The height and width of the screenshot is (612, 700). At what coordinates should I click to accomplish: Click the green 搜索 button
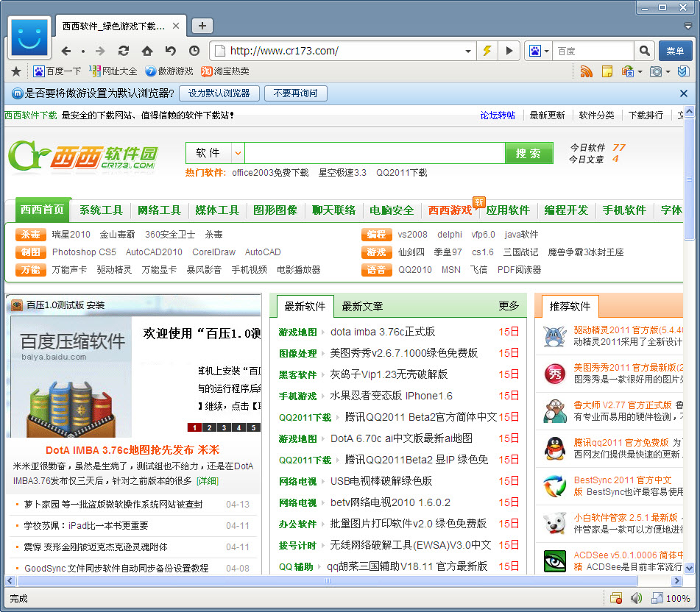pos(528,153)
